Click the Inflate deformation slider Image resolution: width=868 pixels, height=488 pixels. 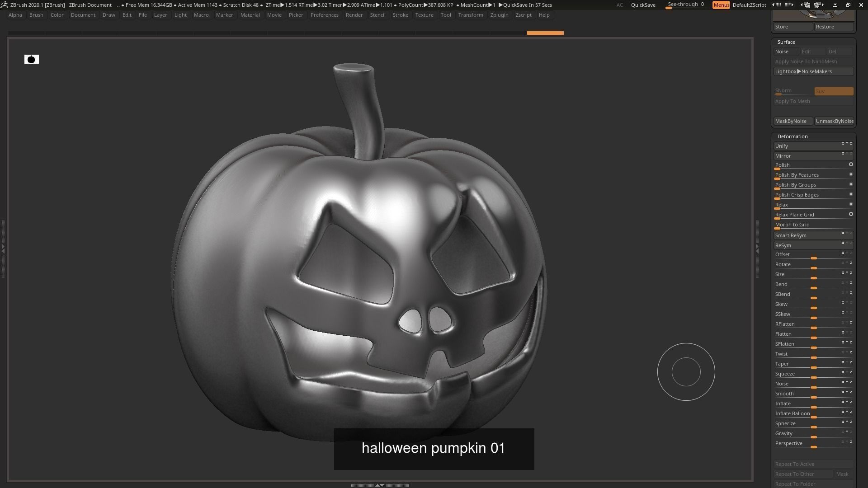tap(813, 404)
